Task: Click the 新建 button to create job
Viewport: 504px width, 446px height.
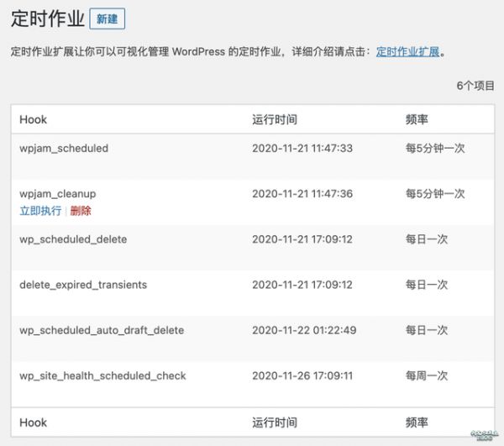Action: point(107,18)
